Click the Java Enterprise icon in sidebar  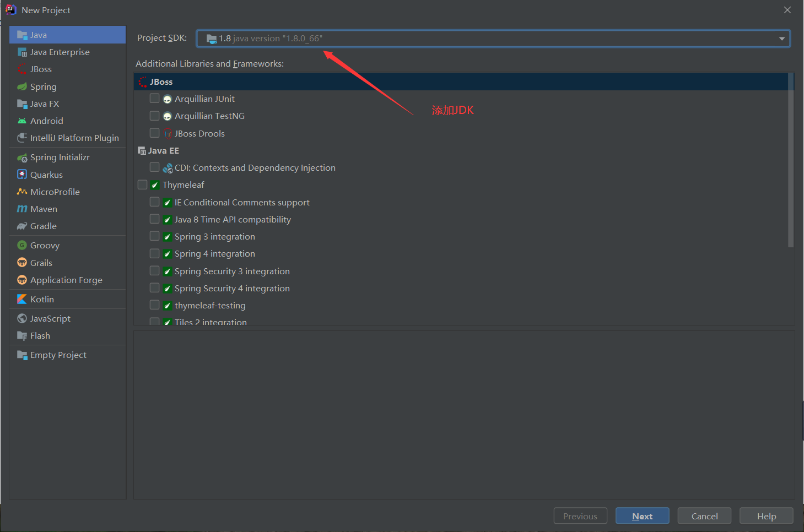(x=22, y=52)
